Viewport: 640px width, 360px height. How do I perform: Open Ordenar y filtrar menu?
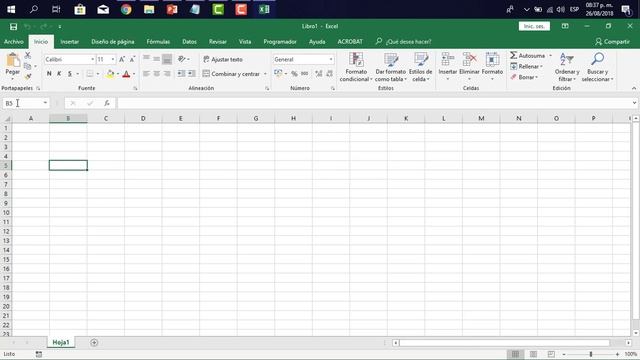point(567,67)
